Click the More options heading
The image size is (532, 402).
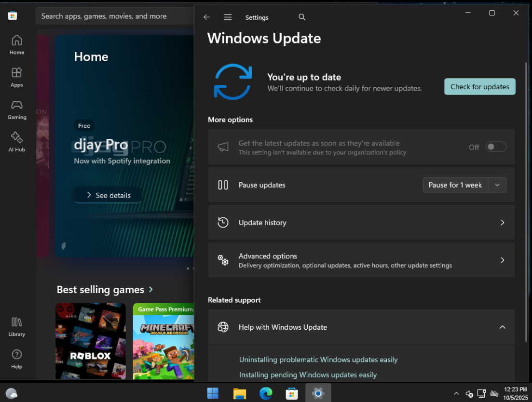point(230,120)
